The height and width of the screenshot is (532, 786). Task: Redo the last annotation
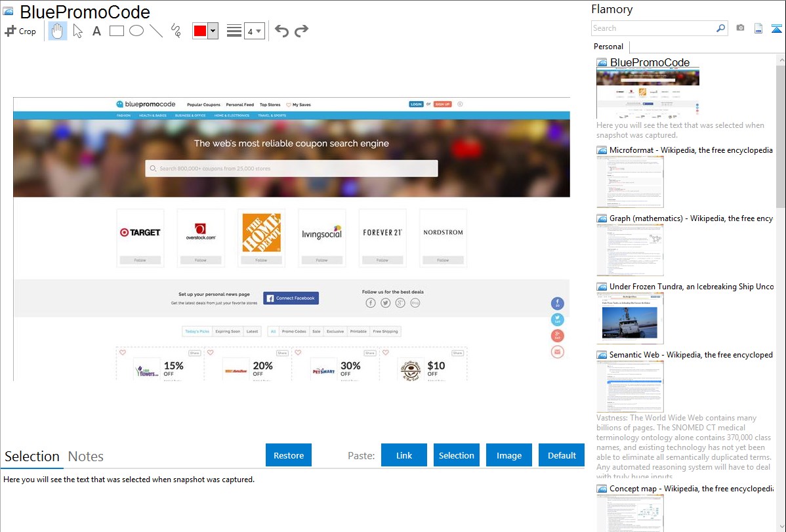tap(301, 31)
